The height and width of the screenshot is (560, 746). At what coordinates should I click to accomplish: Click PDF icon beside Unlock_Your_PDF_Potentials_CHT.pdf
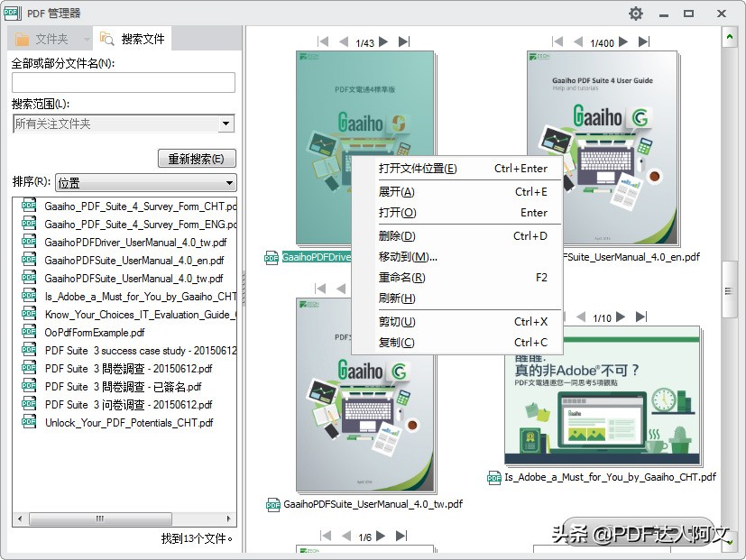[29, 421]
